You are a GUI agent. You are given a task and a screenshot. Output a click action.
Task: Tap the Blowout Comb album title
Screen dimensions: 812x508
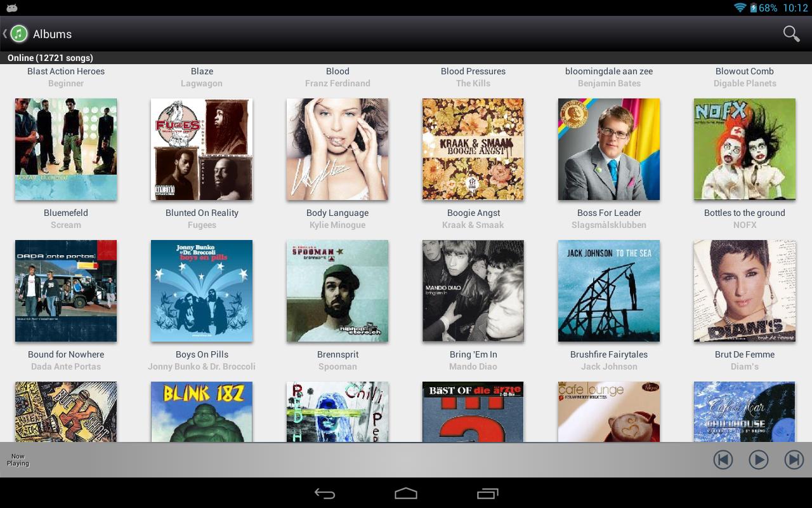tap(745, 71)
